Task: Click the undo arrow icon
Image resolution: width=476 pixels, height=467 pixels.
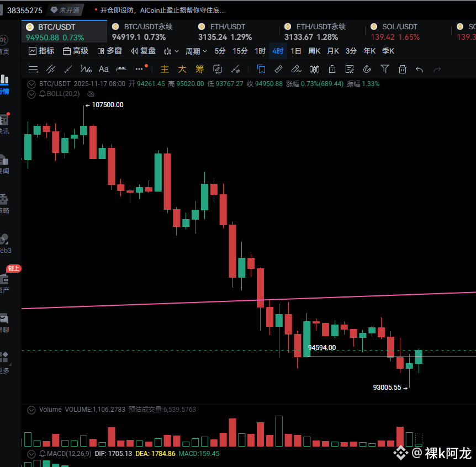Action: click(x=420, y=70)
